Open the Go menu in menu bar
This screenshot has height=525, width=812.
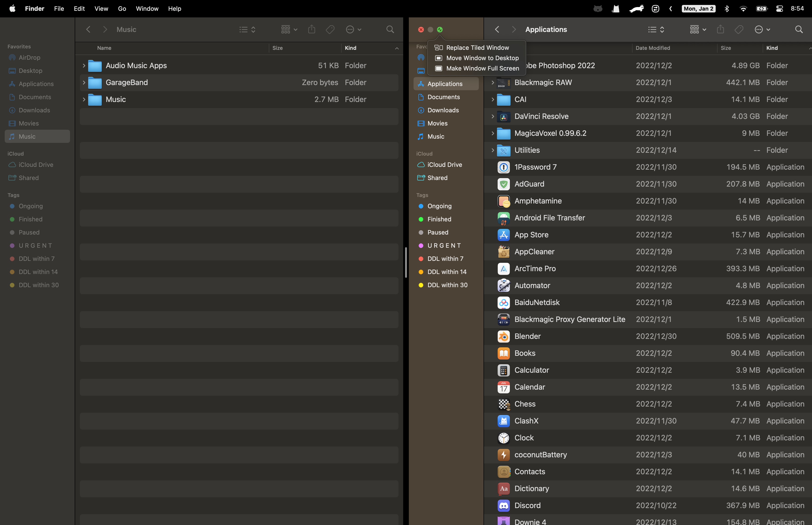[122, 9]
